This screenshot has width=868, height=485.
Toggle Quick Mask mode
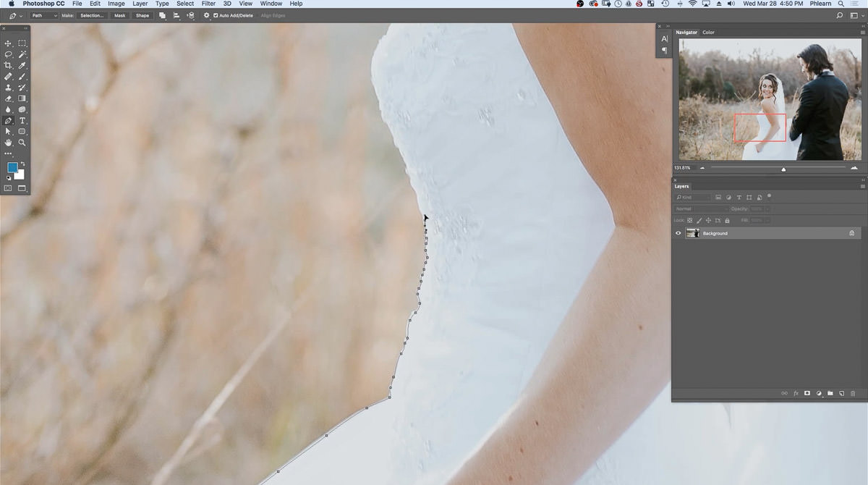coord(9,188)
